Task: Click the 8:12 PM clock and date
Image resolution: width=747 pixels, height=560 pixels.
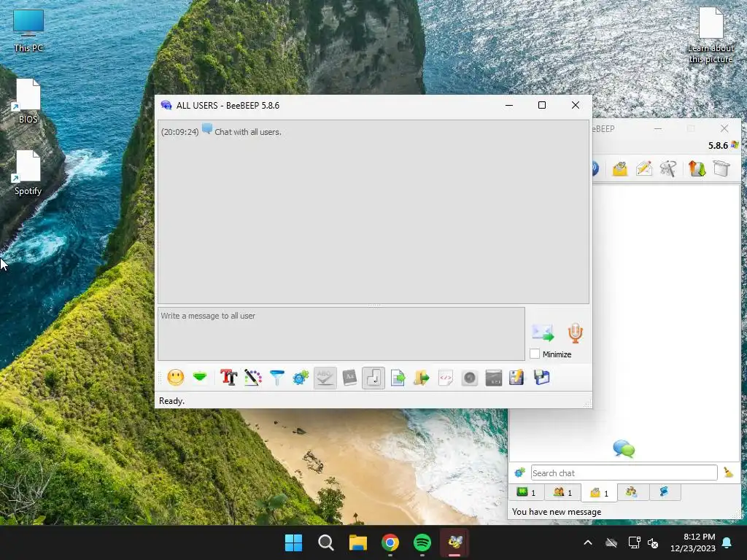Action: pyautogui.click(x=693, y=542)
